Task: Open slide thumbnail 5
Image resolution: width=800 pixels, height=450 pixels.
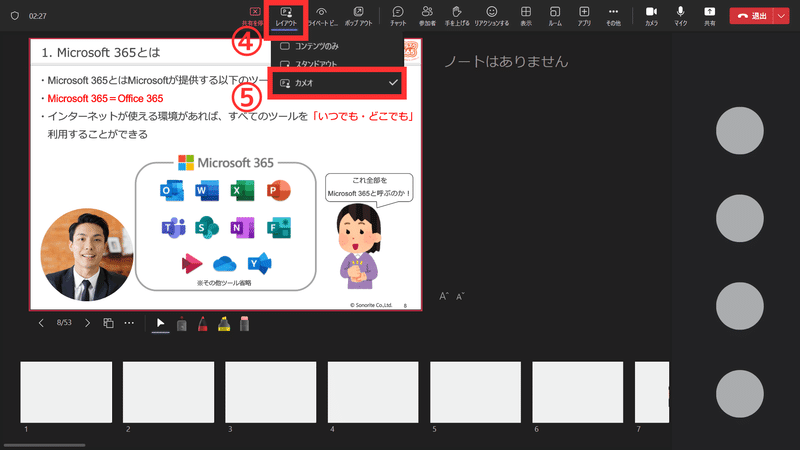Action: click(476, 392)
